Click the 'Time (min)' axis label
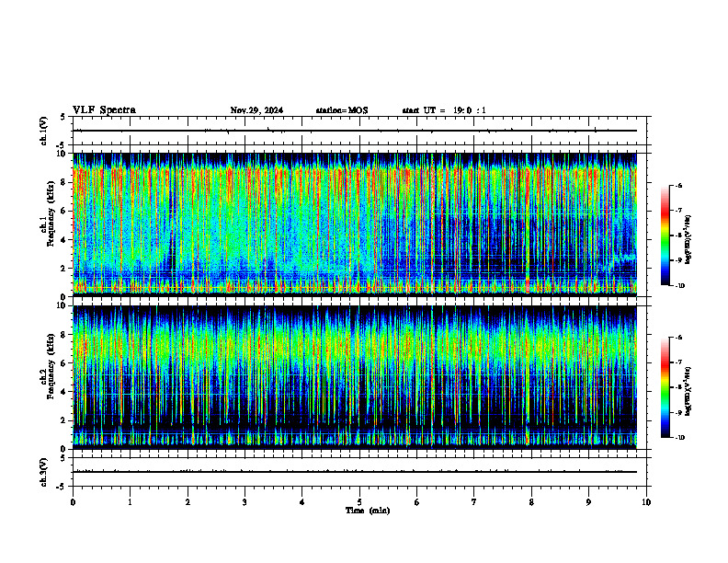Screen dimensions: 728x563 pos(368,511)
